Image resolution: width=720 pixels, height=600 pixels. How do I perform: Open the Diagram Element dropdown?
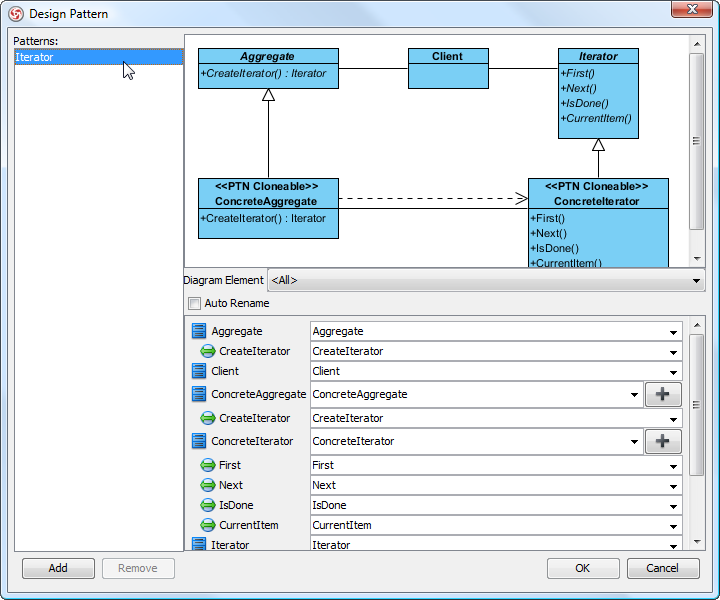[x=486, y=280]
